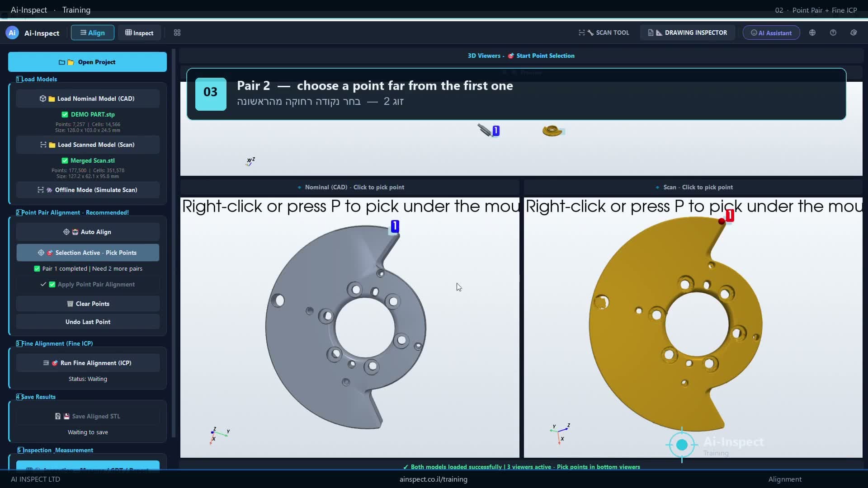Click Scan viewer title bar

point(693,187)
